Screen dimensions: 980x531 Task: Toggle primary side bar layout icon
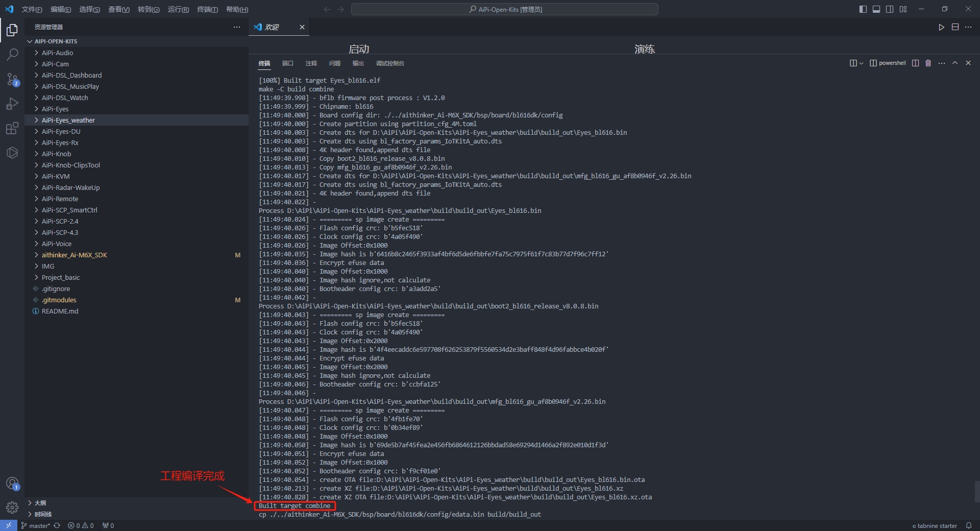point(863,9)
